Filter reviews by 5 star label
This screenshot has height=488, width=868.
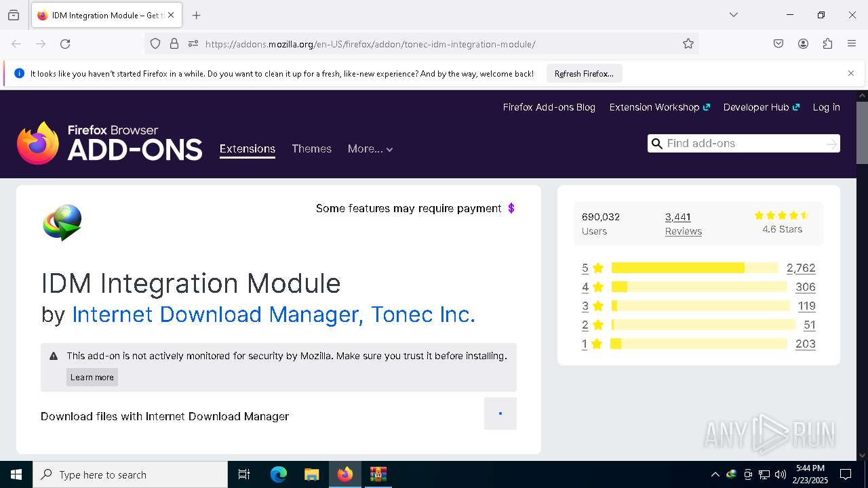click(x=593, y=268)
